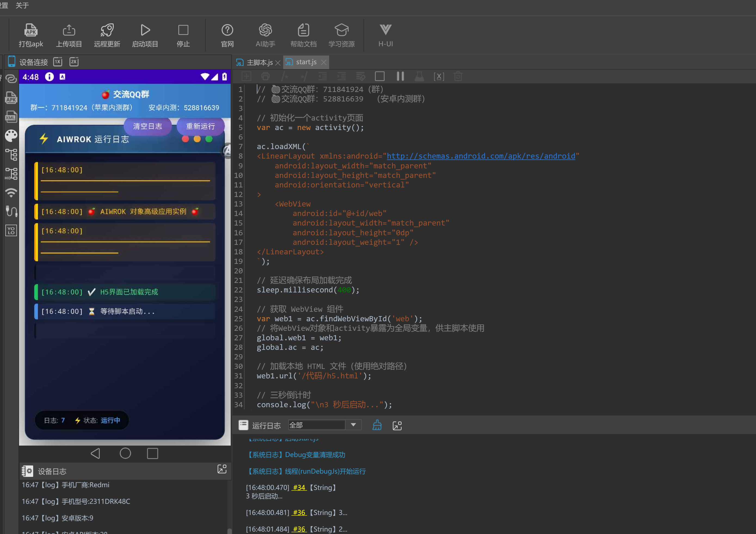Screen dimensions: 756x534
Task: Click the print icon in editor toolbar
Action: (266, 76)
